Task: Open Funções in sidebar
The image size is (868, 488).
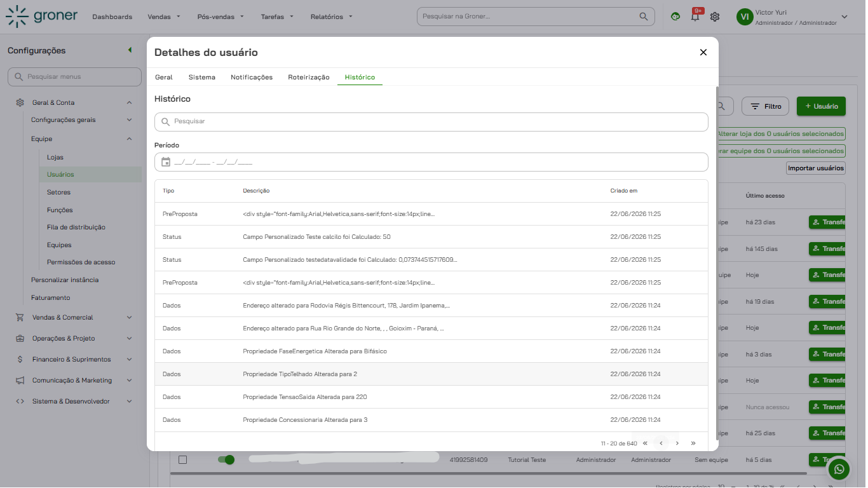Action: 60,210
